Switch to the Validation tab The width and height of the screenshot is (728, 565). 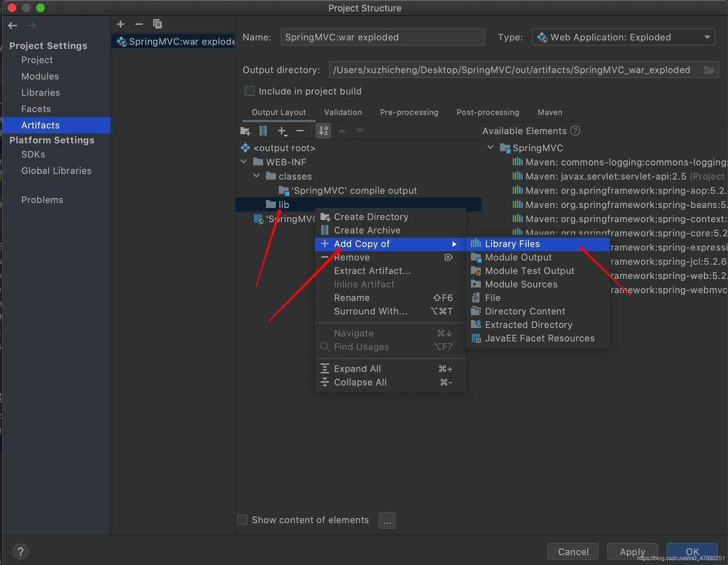pyautogui.click(x=343, y=112)
